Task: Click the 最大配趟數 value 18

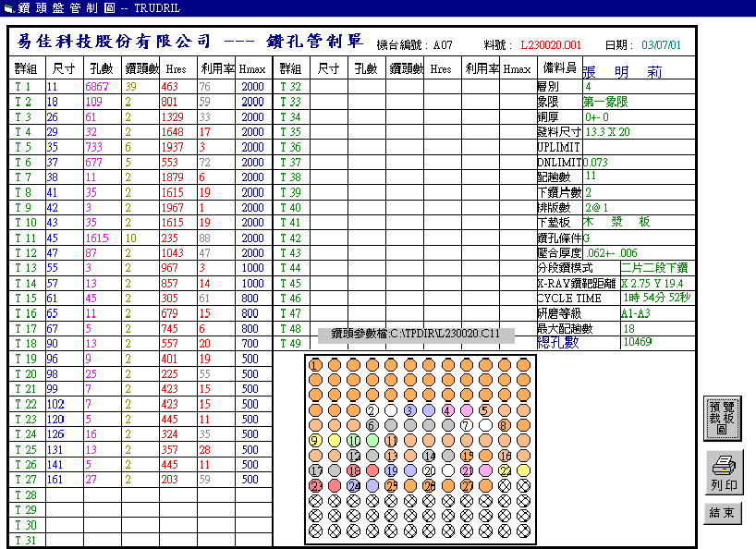Action: click(x=629, y=329)
